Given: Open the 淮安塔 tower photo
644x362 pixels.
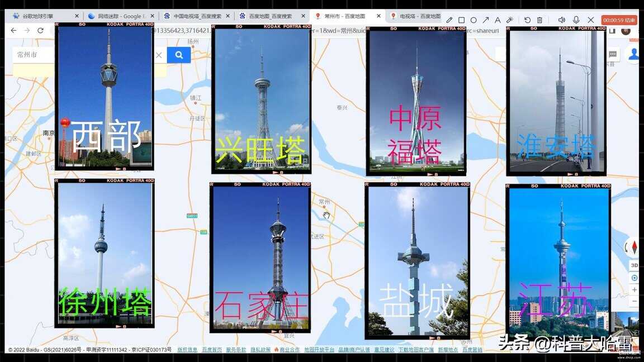Looking at the screenshot, I should tap(557, 101).
